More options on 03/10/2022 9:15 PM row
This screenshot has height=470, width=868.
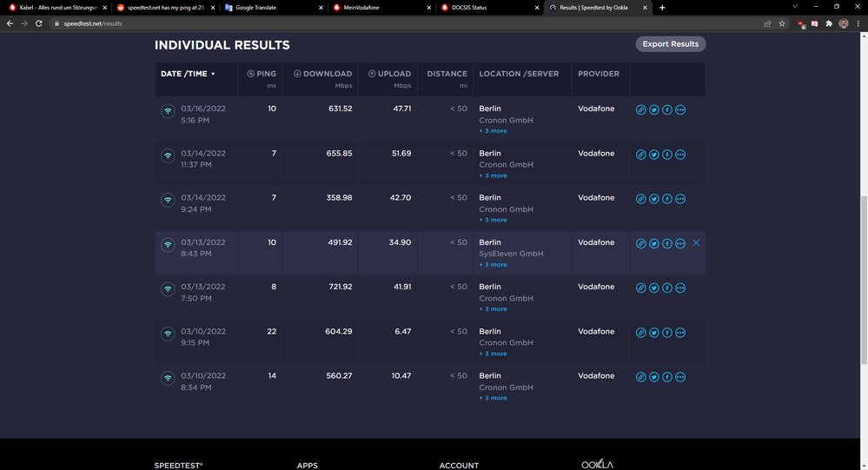680,333
